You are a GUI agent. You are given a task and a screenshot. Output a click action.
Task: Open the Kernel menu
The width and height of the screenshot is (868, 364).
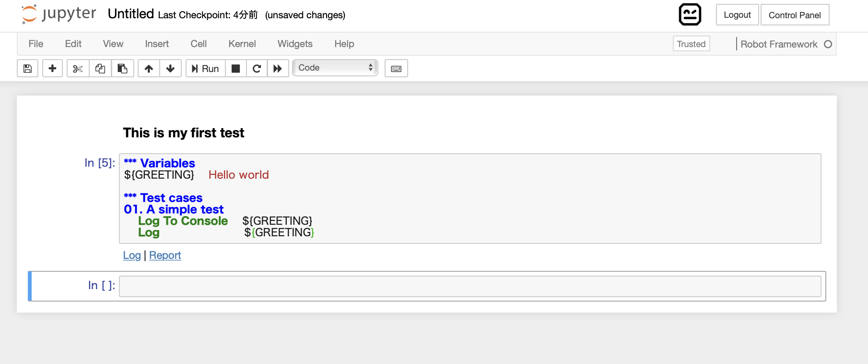[x=242, y=44]
